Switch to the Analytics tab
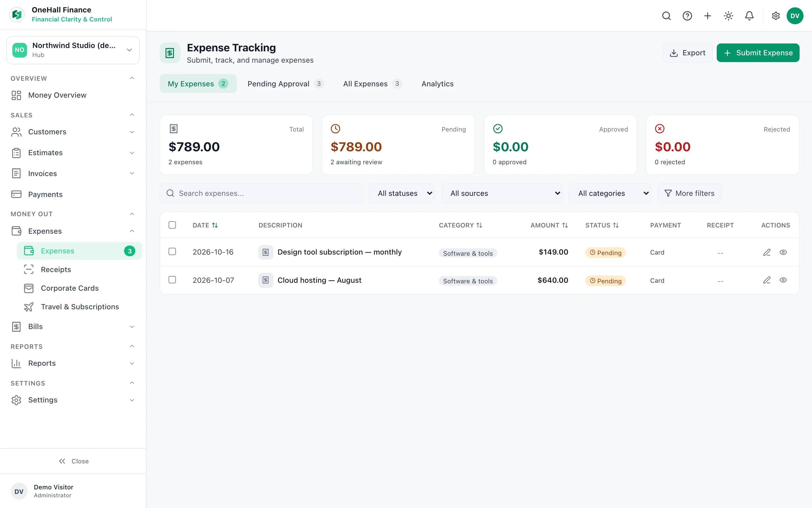812x508 pixels. coord(438,84)
